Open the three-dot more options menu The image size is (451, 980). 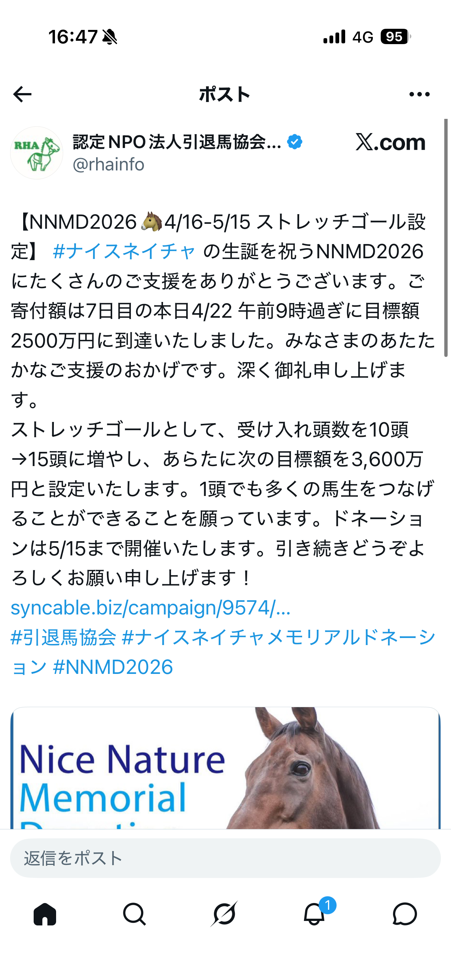420,94
